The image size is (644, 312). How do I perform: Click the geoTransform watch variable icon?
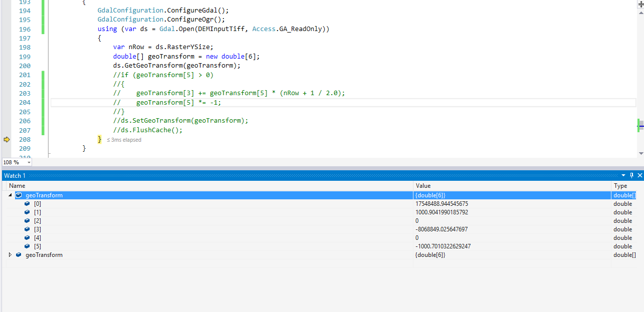(x=19, y=195)
